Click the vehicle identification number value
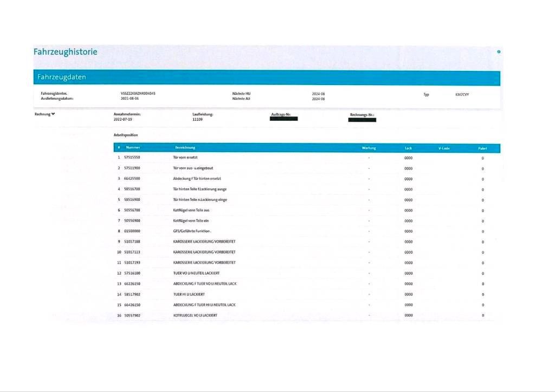Screen dimensions: 555x392 click(x=138, y=93)
